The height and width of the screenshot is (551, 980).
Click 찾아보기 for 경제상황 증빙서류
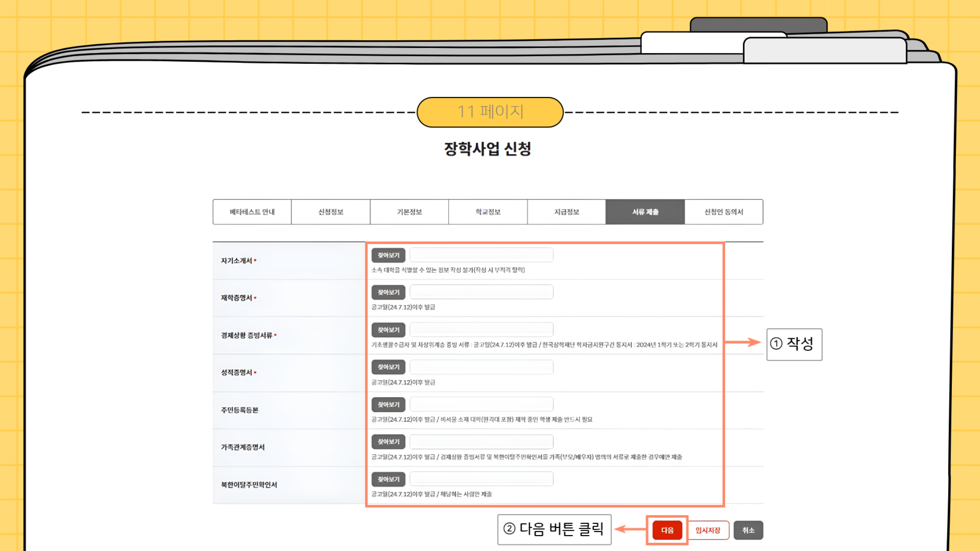point(388,330)
